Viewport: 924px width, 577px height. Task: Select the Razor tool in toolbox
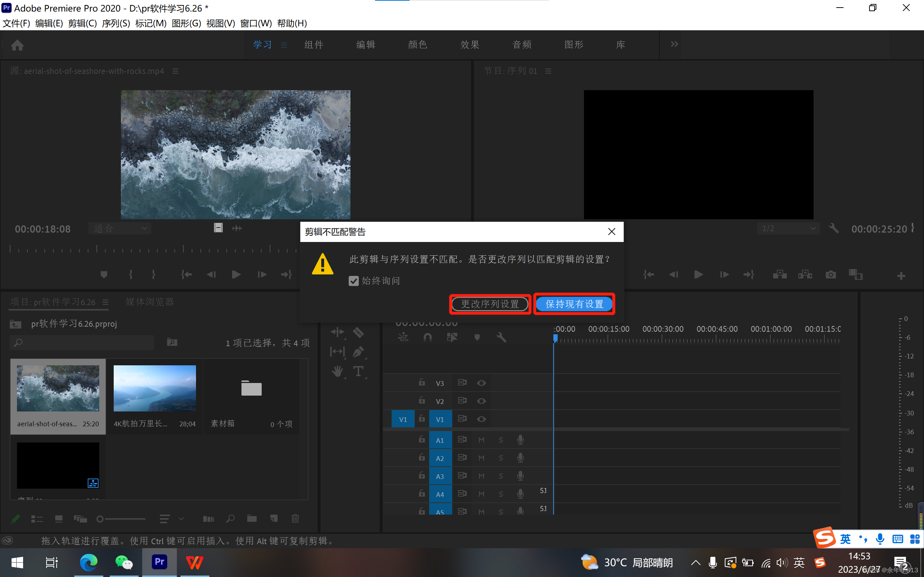(x=358, y=332)
